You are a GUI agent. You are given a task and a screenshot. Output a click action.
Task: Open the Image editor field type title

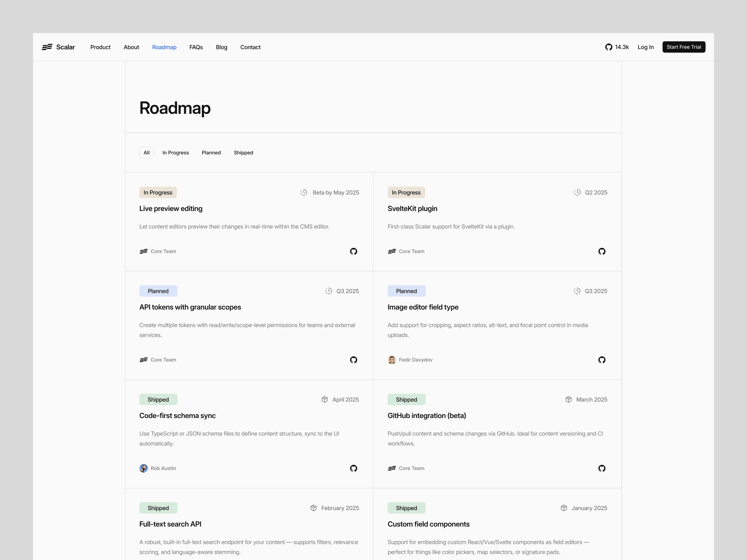(x=423, y=307)
